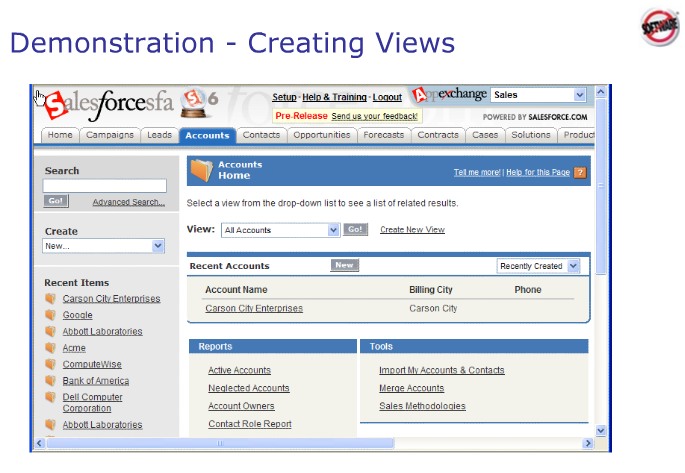
Task: Click the New button in Recent Accounts
Action: (345, 266)
